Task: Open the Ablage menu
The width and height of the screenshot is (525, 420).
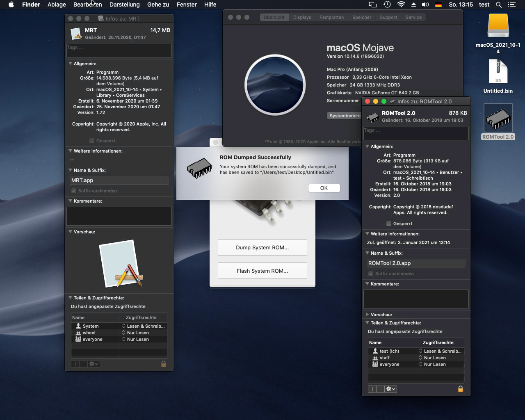Action: pos(57,5)
